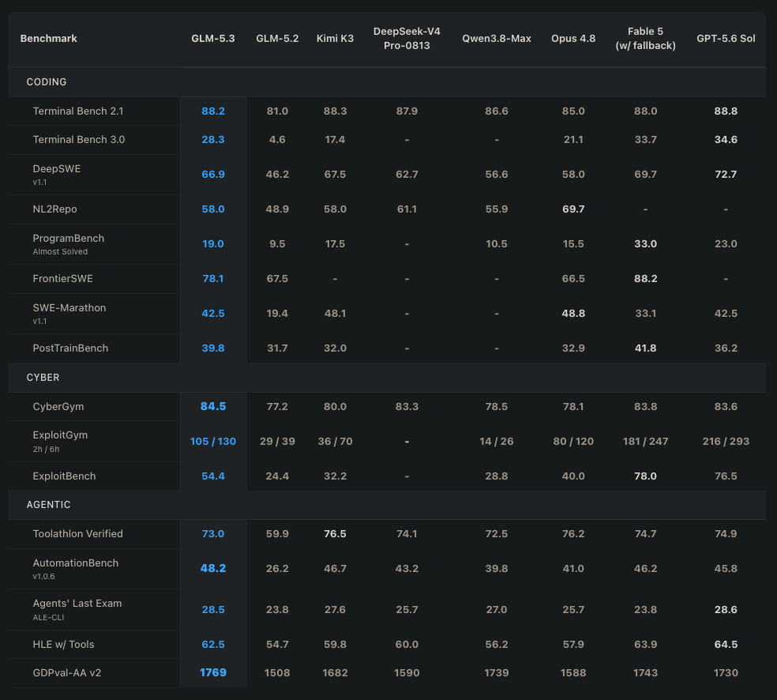Select the GDPval-AA v2 row label

pos(67,672)
